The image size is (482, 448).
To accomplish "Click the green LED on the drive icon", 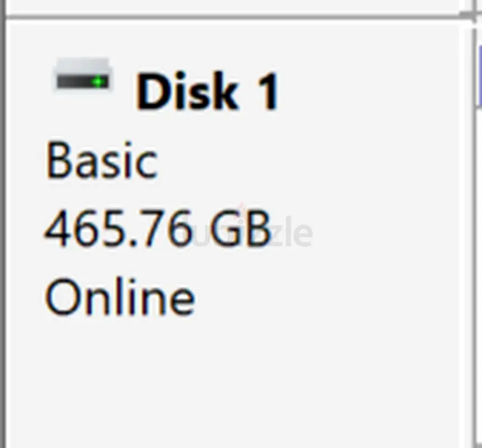I will pos(99,82).
